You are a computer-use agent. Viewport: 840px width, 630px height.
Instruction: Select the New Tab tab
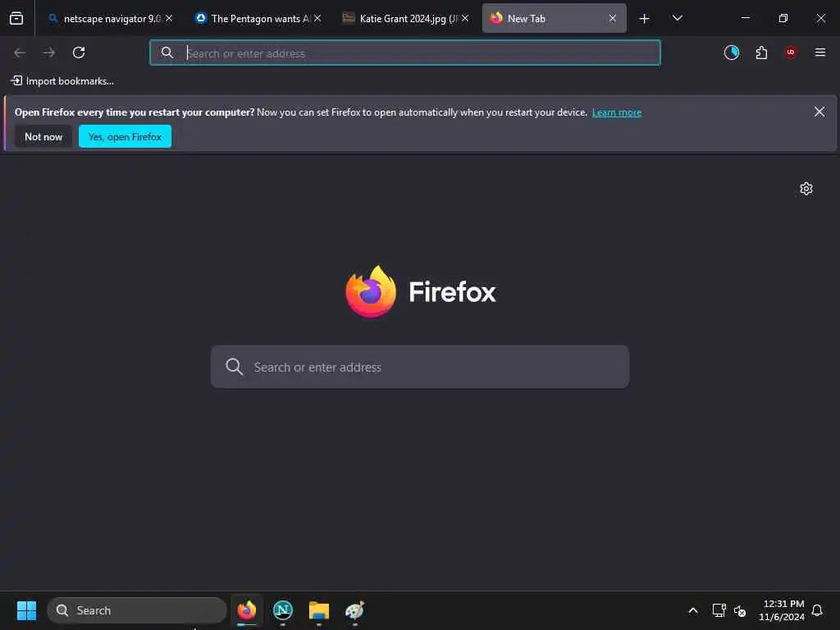tap(554, 19)
